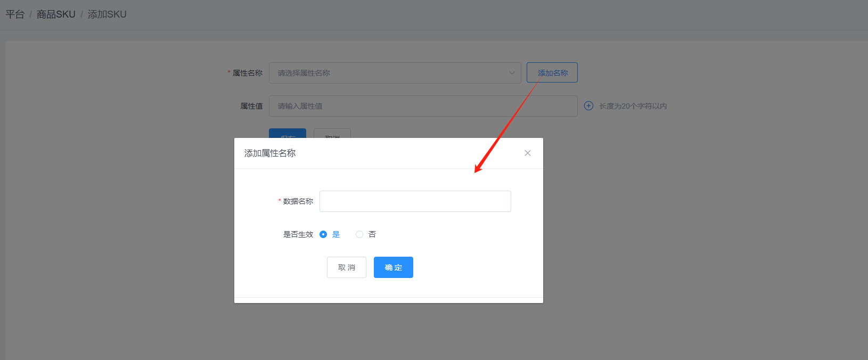The height and width of the screenshot is (360, 868).
Task: Click into the 数据名称 text field
Action: click(x=415, y=201)
